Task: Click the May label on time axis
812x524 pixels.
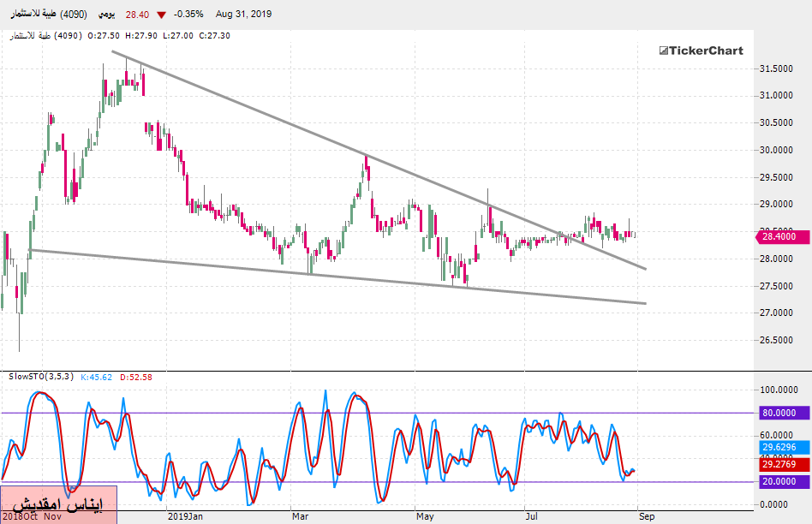Action: click(x=425, y=516)
